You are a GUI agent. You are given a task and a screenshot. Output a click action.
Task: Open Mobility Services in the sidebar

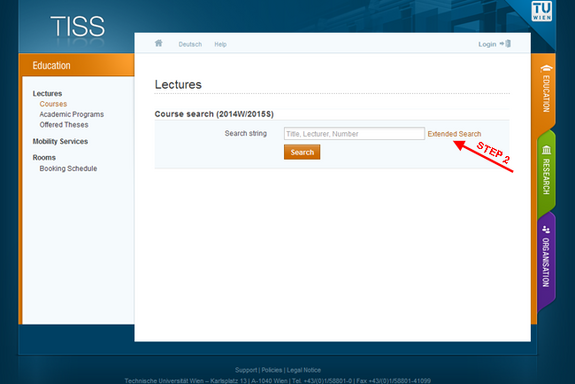[x=60, y=141]
